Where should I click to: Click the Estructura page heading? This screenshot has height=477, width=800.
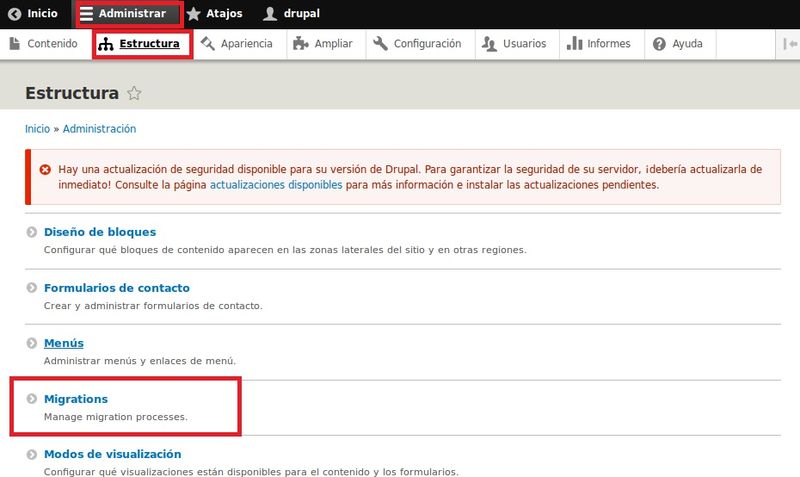pos(72,93)
